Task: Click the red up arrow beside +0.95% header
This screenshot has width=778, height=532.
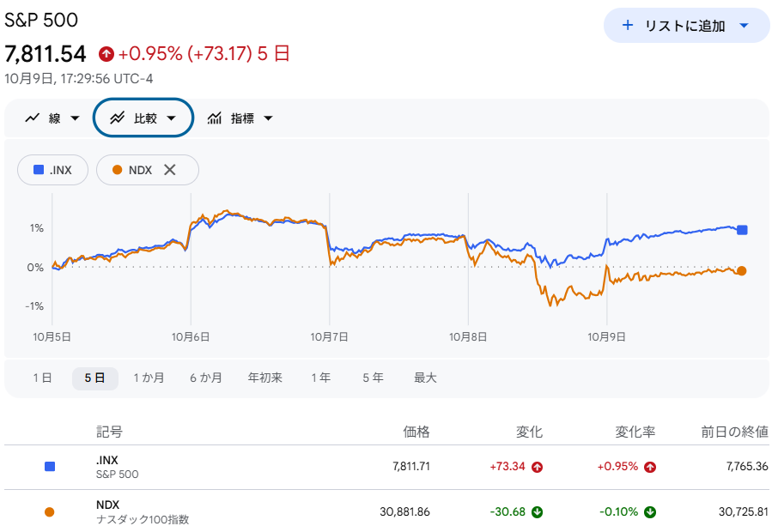Action: click(x=106, y=54)
